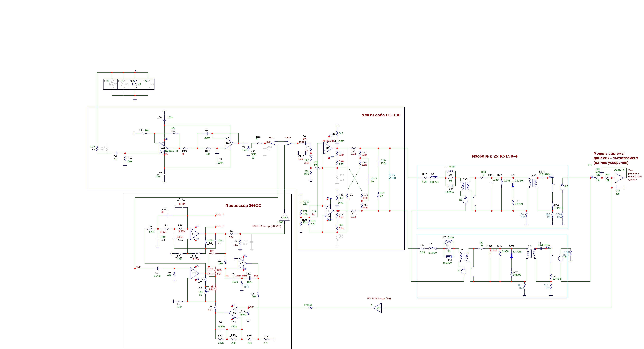
Task: Click the 'GAIN=1.8' label
Action: pyautogui.click(x=619, y=170)
